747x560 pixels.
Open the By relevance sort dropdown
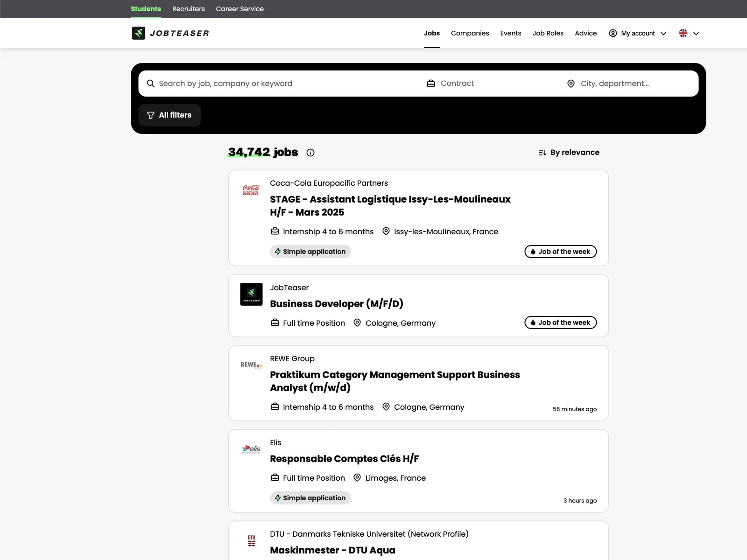pos(569,153)
